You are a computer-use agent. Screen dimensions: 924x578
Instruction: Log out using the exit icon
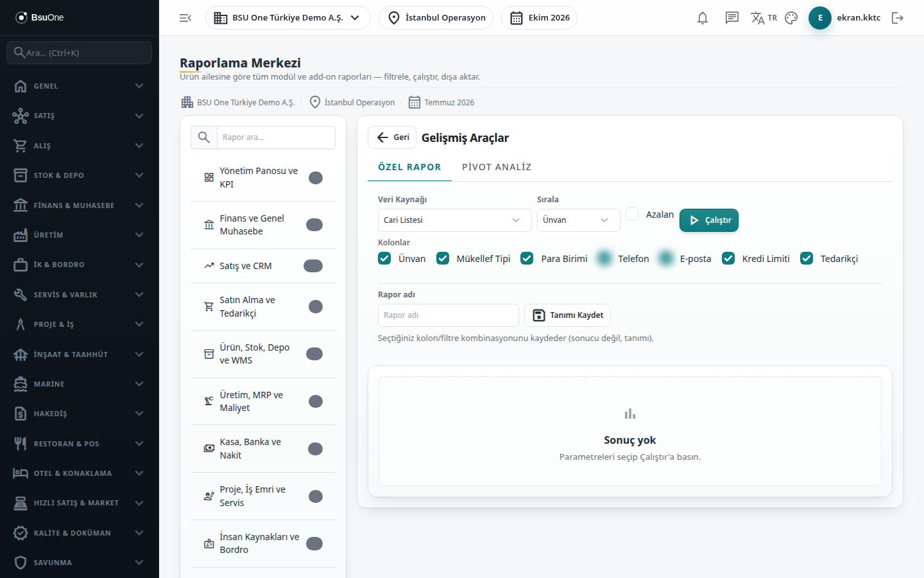coord(898,18)
